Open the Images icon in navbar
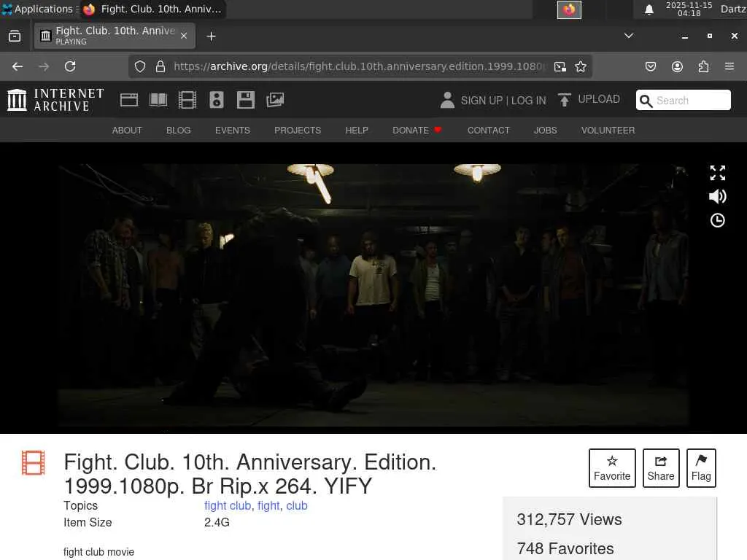Viewport: 747px width, 560px height. tap(275, 100)
